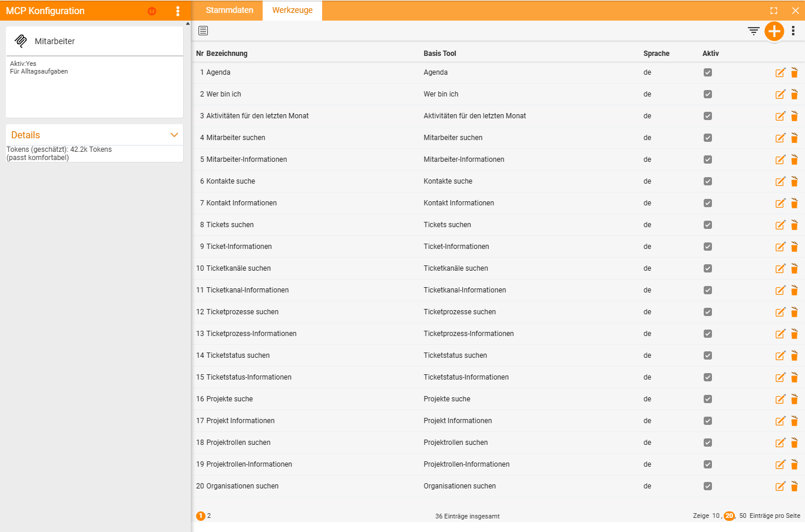Click 'de' language cell in Agenda row
Screen dimensions: 805x532
(x=647, y=72)
